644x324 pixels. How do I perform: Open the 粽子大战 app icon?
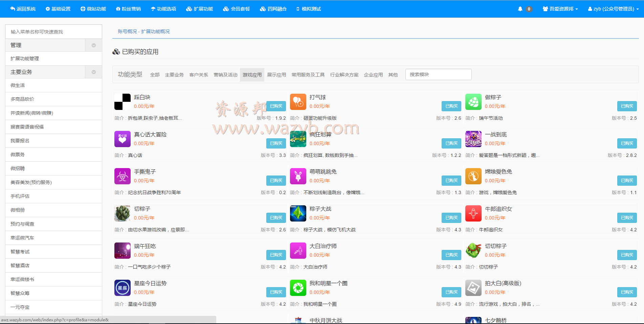pos(298,213)
